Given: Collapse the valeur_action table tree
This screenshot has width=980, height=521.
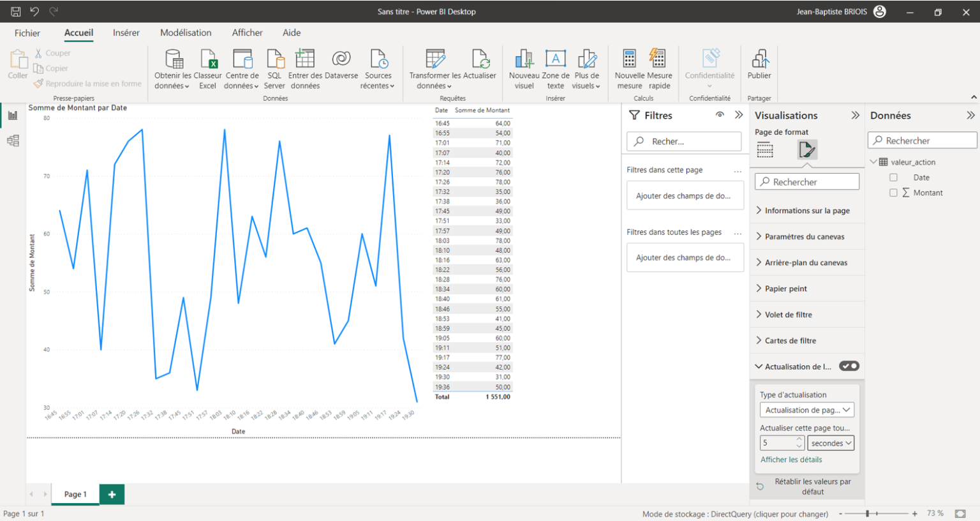Looking at the screenshot, I should tap(873, 162).
